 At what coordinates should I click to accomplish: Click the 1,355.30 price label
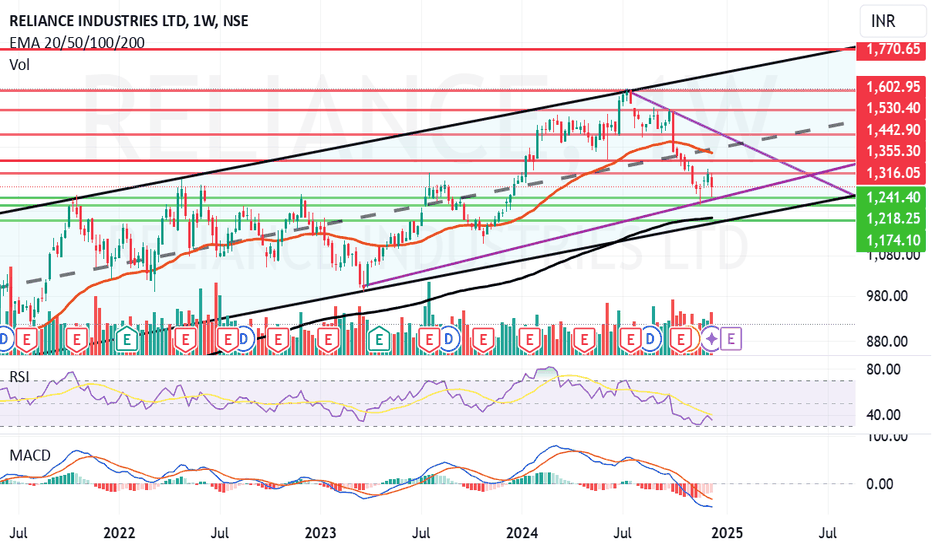click(891, 151)
